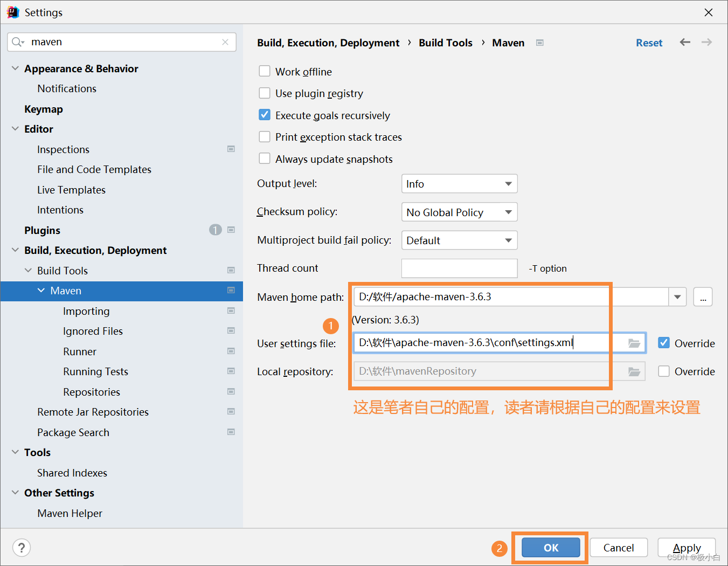Click project icon beside Running Tests

pyautogui.click(x=231, y=371)
